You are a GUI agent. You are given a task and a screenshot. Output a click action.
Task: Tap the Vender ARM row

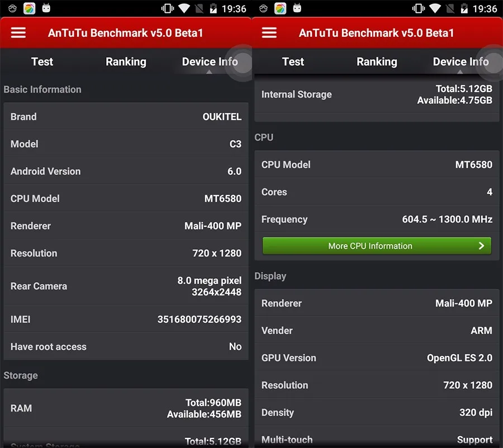(377, 330)
